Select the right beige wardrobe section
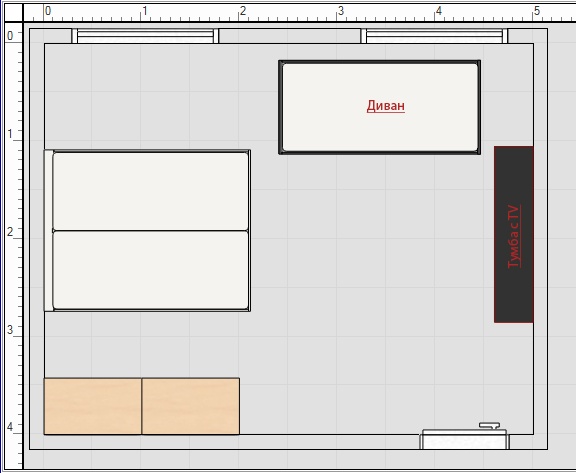 tap(191, 406)
